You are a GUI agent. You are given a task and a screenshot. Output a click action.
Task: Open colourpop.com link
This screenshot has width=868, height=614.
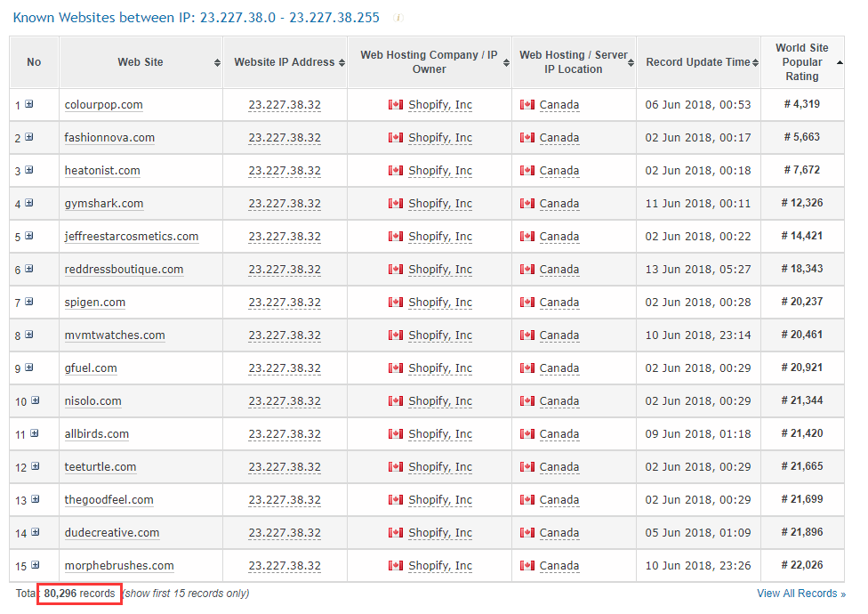103,105
